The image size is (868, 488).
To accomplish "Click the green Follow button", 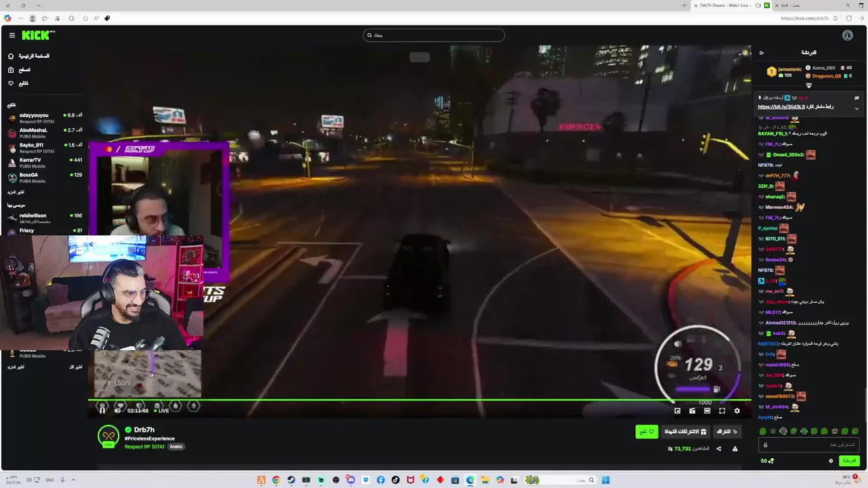I will 647,432.
